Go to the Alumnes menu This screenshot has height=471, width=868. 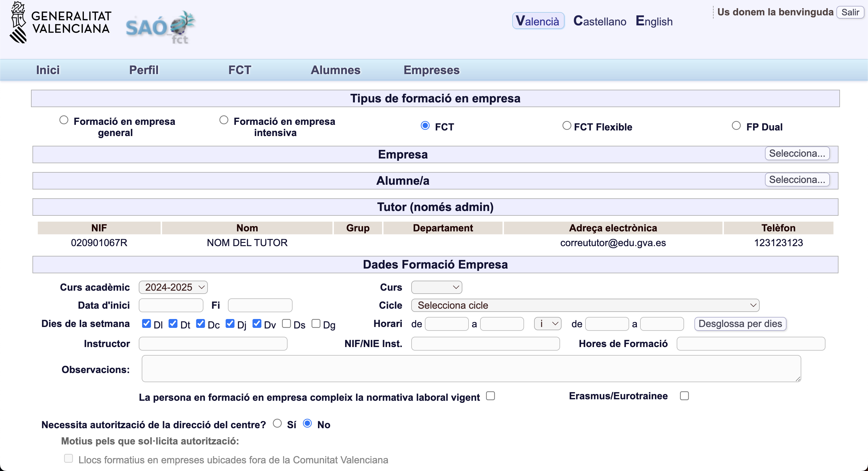pos(335,70)
